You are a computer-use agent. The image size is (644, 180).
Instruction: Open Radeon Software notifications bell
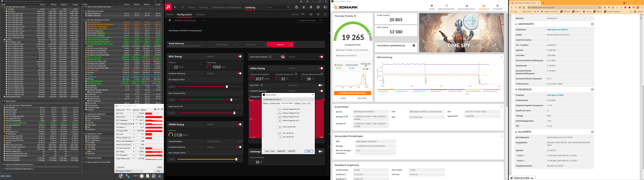pyautogui.click(x=311, y=7)
